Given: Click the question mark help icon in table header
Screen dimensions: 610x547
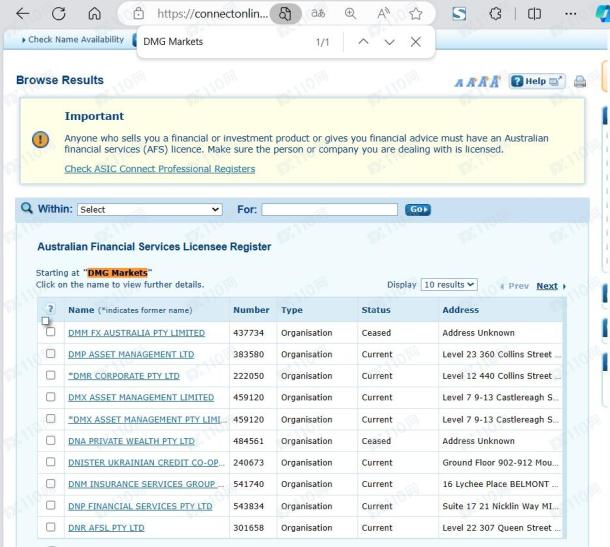Looking at the screenshot, I should (x=51, y=309).
